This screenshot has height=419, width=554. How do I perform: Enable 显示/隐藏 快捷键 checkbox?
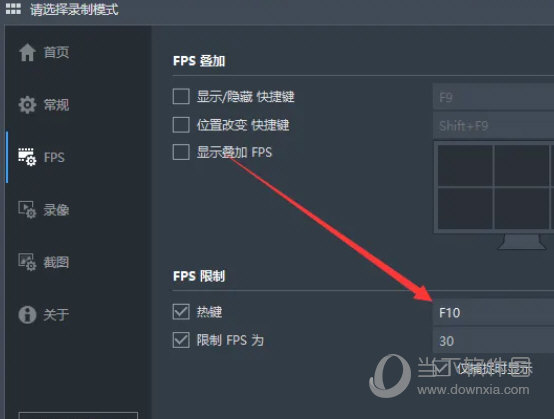coord(181,96)
